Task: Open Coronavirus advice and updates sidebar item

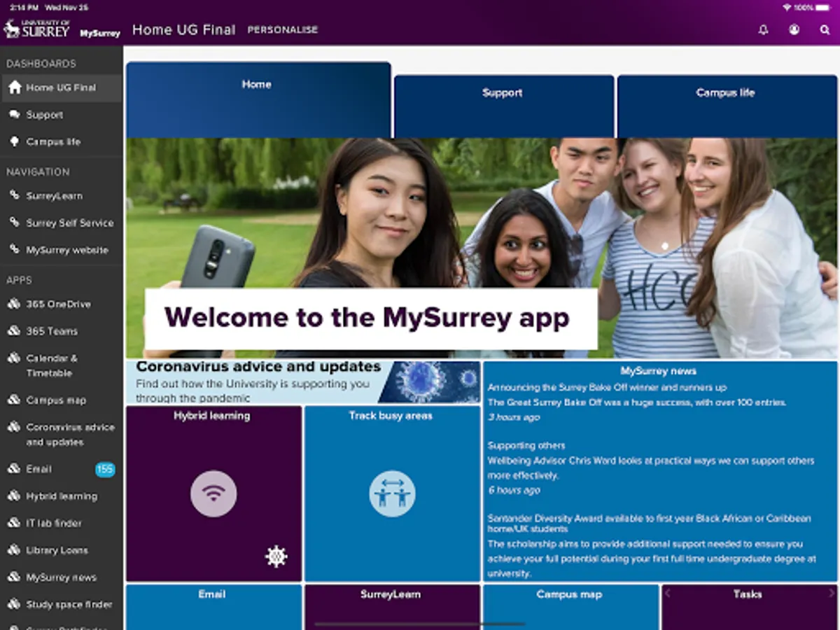Action: (62, 434)
